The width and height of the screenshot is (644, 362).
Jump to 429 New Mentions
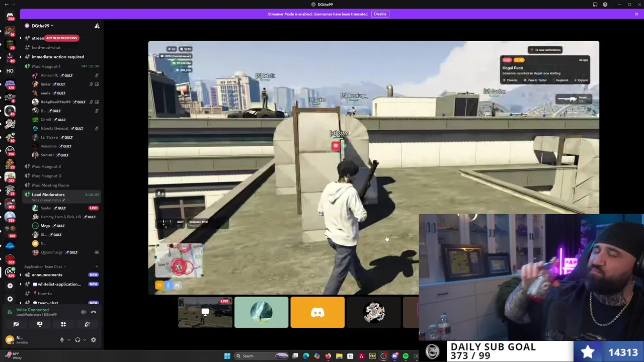pos(62,38)
